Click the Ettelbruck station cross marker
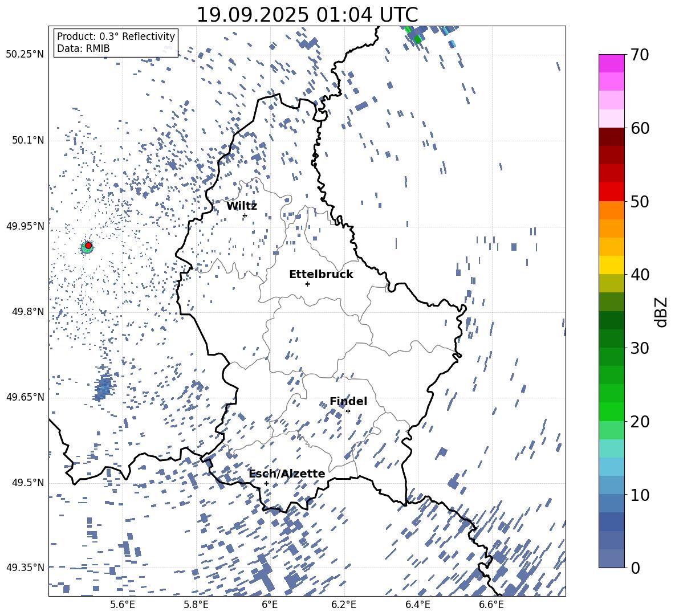 (307, 284)
